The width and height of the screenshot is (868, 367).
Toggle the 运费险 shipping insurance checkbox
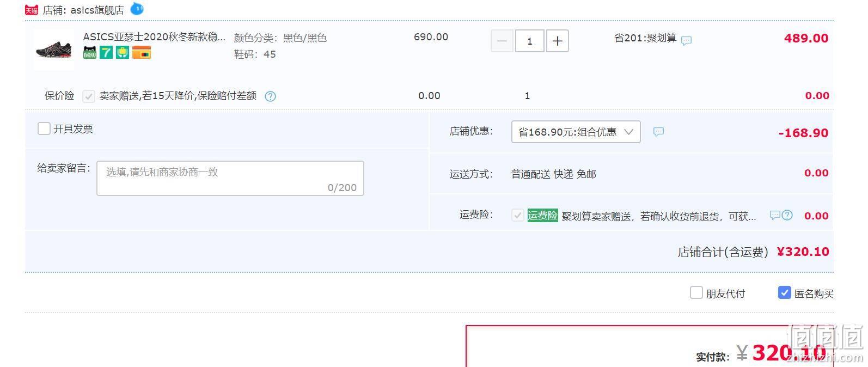tap(517, 215)
